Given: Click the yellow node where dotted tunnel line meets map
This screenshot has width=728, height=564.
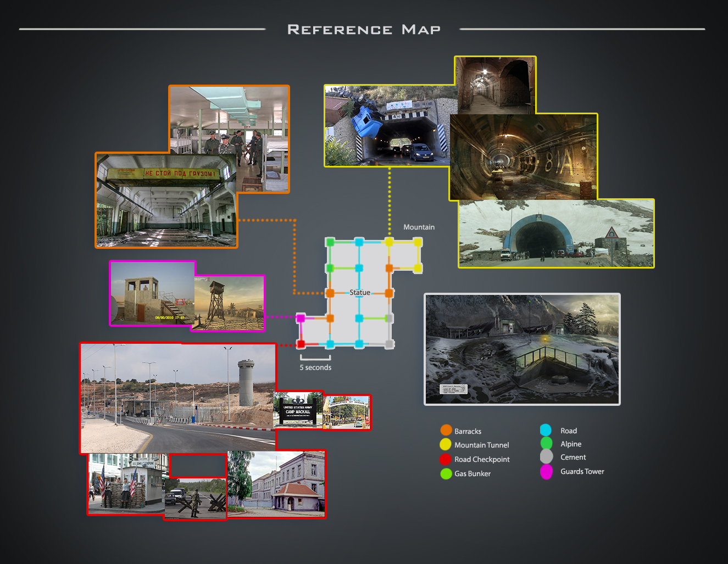Looking at the screenshot, I should [389, 242].
